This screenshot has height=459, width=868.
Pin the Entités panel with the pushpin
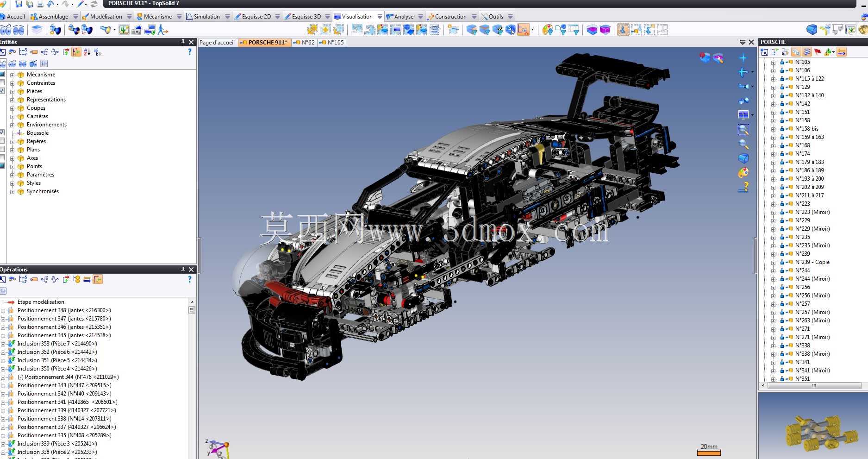183,42
